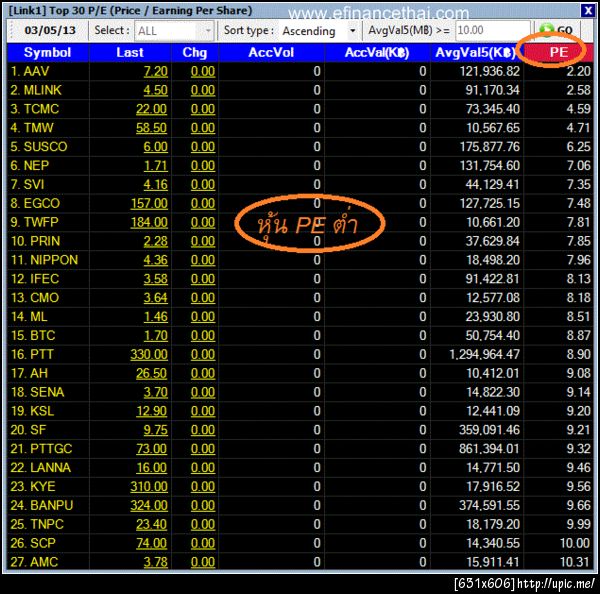
Task: Select symbol PTT in row 16
Action: tap(42, 354)
